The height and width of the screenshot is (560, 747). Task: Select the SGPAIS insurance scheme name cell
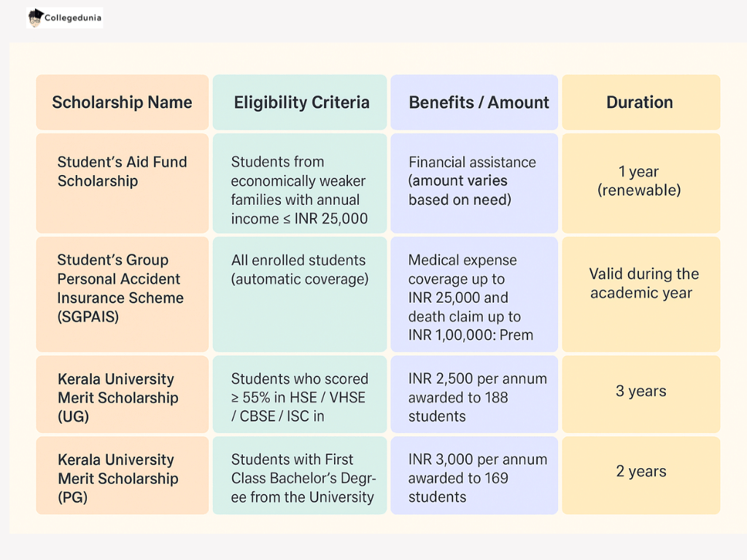(121, 289)
